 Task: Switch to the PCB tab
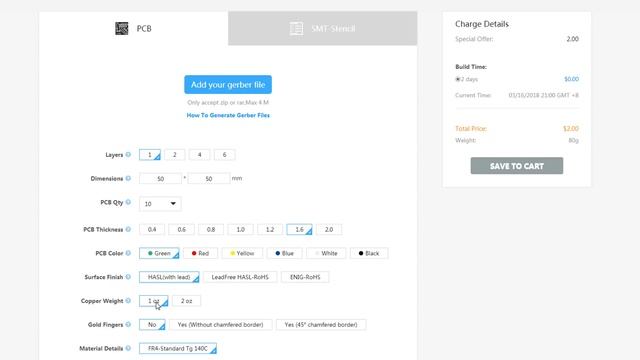pos(133,29)
